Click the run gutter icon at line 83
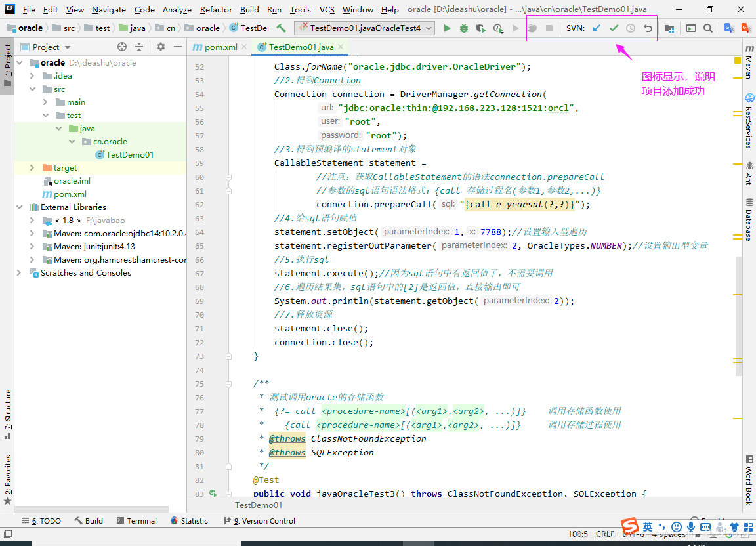 (x=213, y=493)
